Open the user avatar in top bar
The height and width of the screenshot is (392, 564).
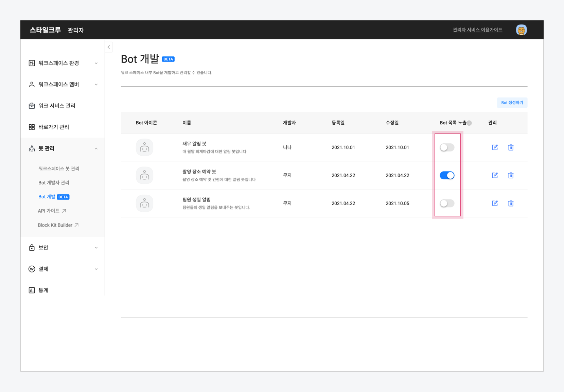tap(521, 30)
